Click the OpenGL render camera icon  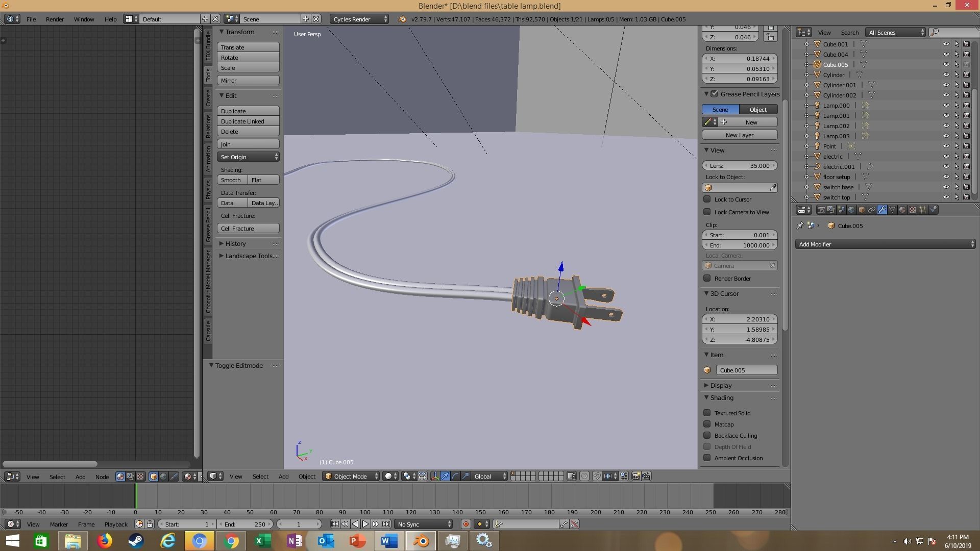[x=636, y=476]
